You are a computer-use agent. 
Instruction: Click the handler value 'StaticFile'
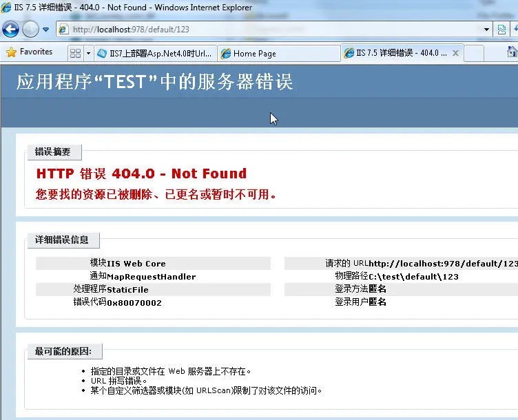click(127, 290)
